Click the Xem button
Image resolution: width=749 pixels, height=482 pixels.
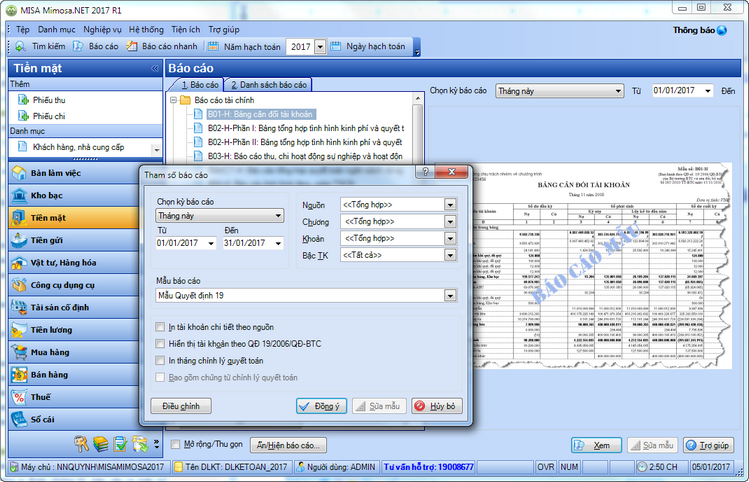[x=596, y=445]
